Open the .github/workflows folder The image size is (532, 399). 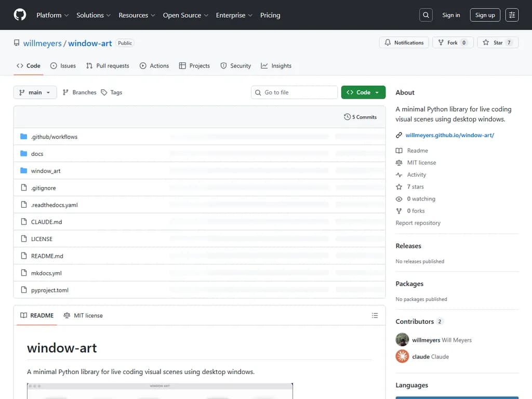point(54,137)
